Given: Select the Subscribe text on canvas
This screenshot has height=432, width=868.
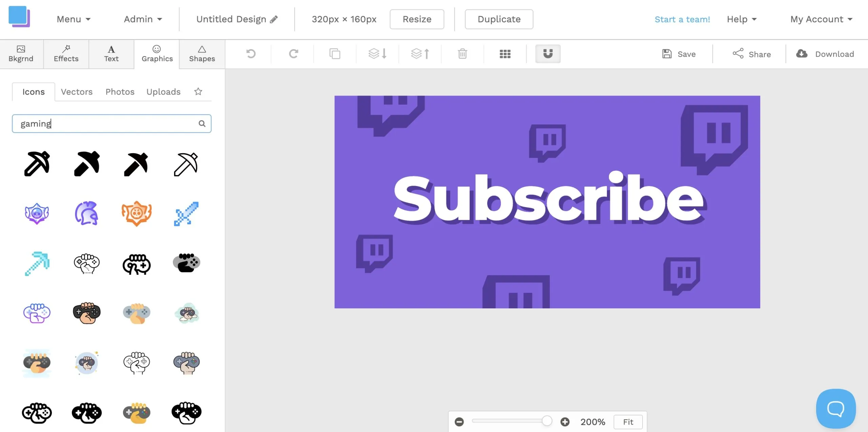Looking at the screenshot, I should (x=549, y=198).
